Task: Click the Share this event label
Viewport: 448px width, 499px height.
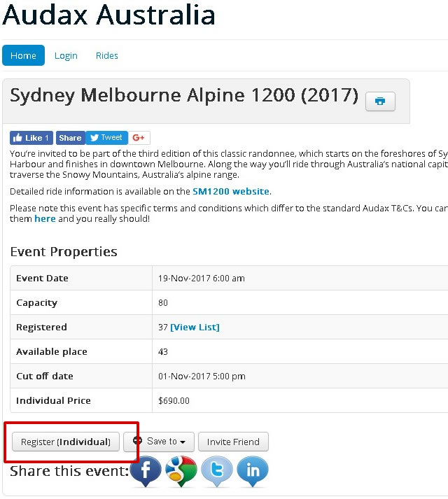Action: point(69,471)
